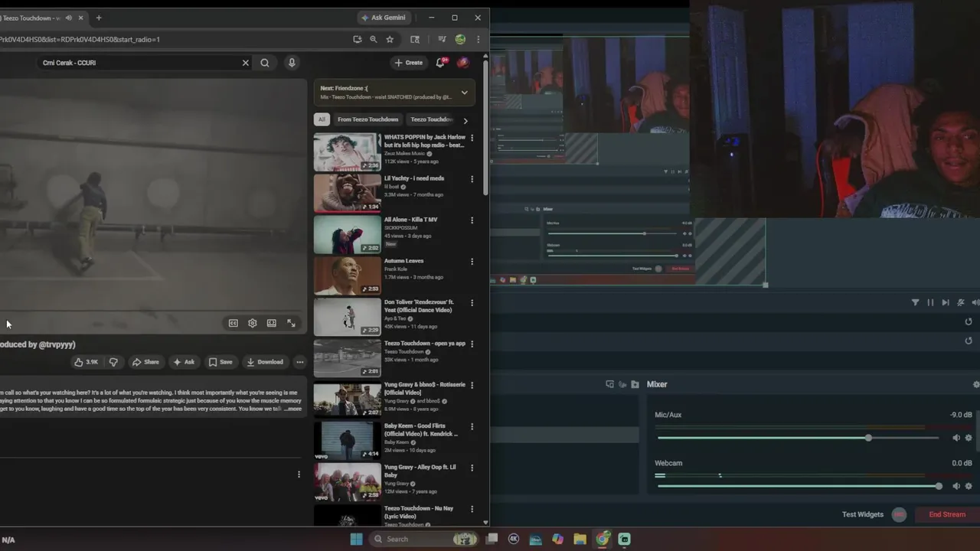980x551 pixels.
Task: Open a new Chrome tab with plus
Action: (99, 18)
